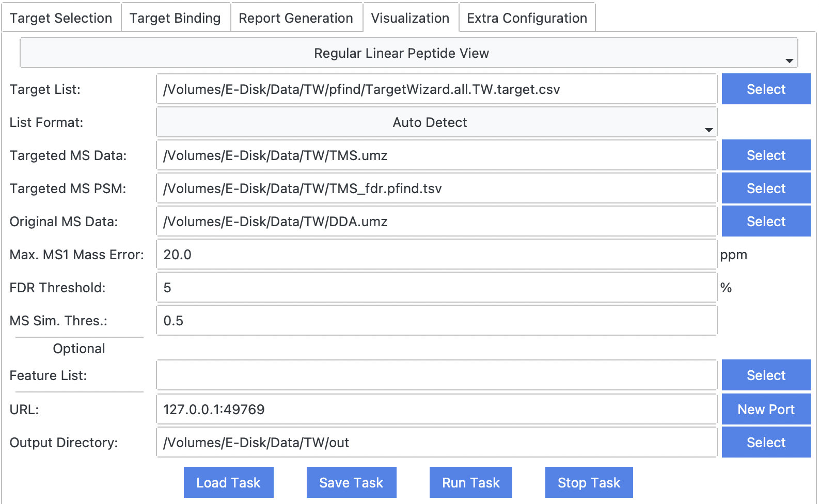Browse for the Targeted MS PSM file
Image resolution: width=819 pixels, height=504 pixels.
[x=766, y=188]
